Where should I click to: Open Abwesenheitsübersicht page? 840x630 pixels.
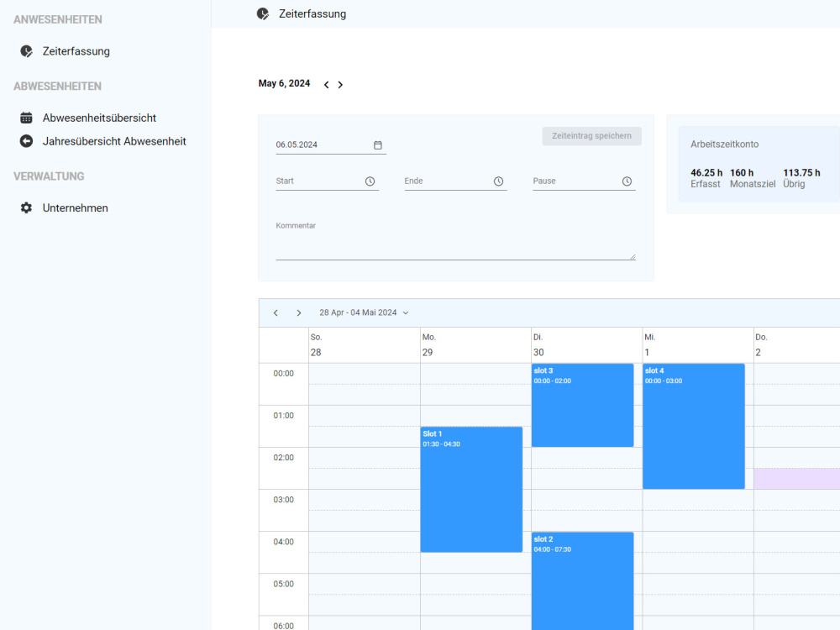pyautogui.click(x=99, y=118)
